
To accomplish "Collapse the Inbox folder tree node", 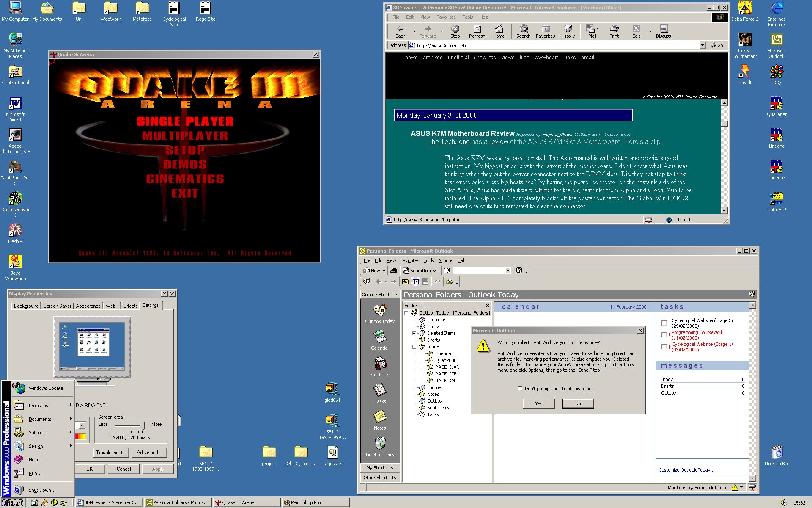I will [414, 347].
